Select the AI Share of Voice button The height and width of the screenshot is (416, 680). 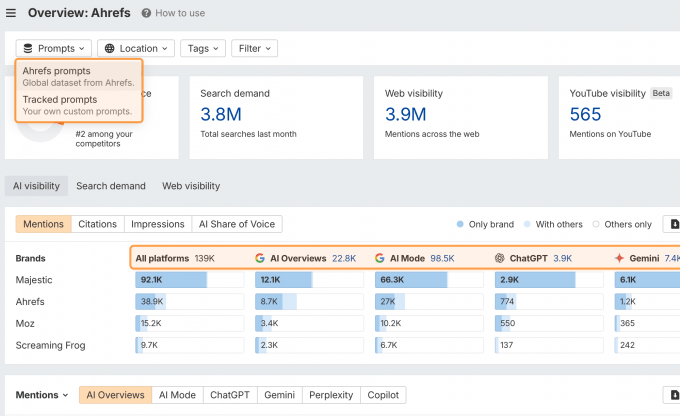click(238, 224)
